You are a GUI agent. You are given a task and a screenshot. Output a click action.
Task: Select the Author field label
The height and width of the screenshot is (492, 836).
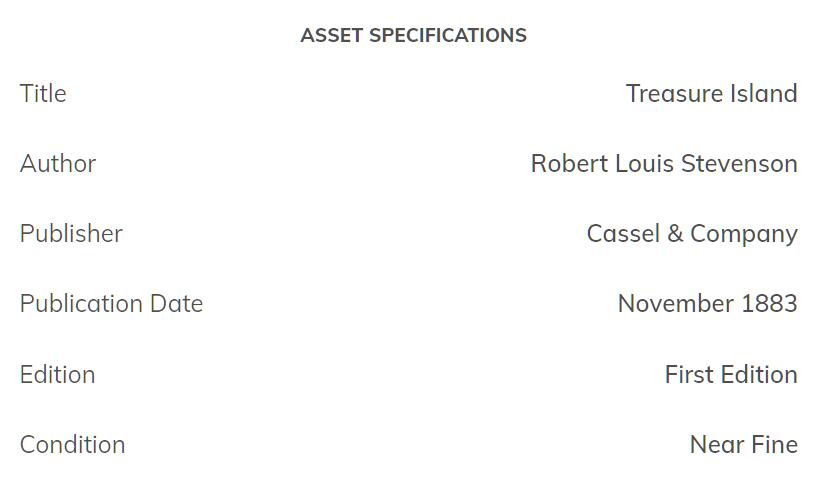58,164
